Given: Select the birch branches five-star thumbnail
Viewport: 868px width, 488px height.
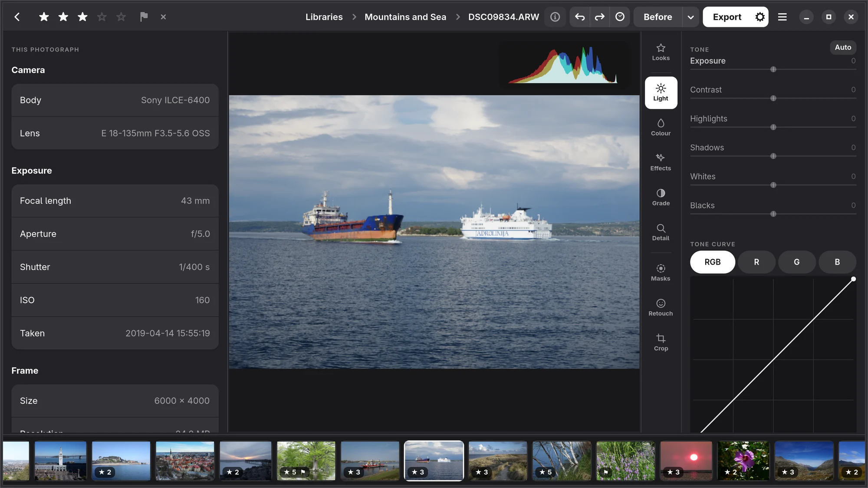Looking at the screenshot, I should [x=562, y=461].
